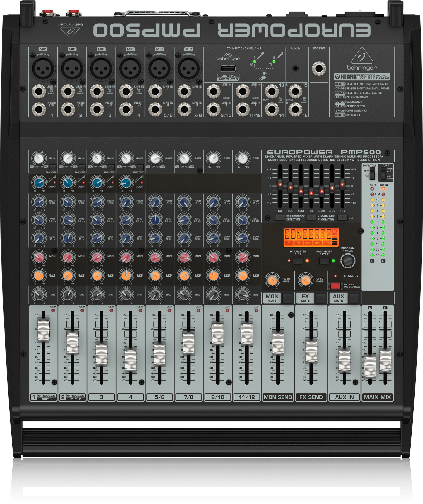Viewport: 423px width, 504px height.
Task: Click the channel 3 COMP knob
Action: point(97,182)
